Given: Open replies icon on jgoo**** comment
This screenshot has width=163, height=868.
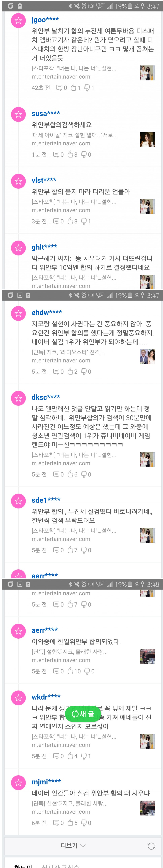Looking at the screenshot, I should [x=59, y=88].
